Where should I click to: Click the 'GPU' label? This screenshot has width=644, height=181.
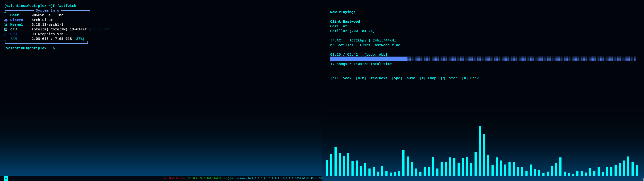click(x=13, y=34)
